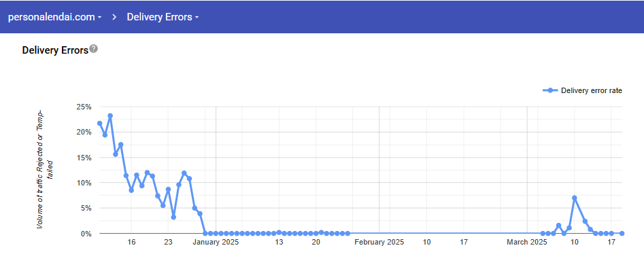Click the rotated y-axis title text
This screenshot has width=644, height=267.
click(45, 169)
